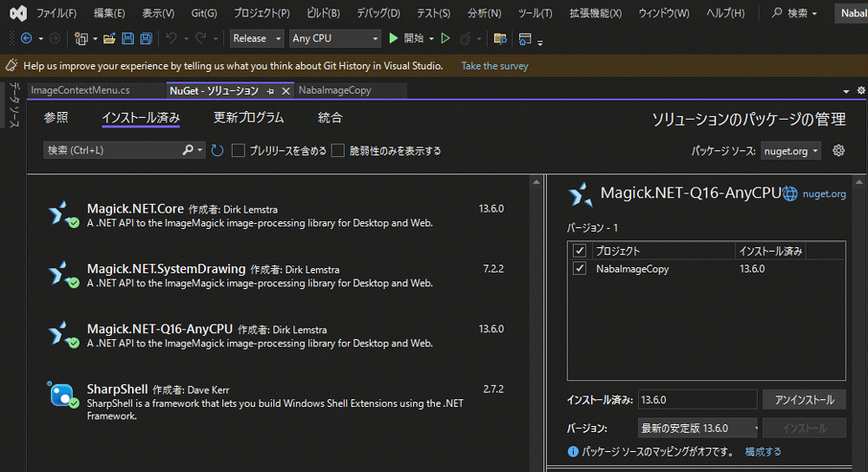
Task: Click the package search input field
Action: coord(113,151)
